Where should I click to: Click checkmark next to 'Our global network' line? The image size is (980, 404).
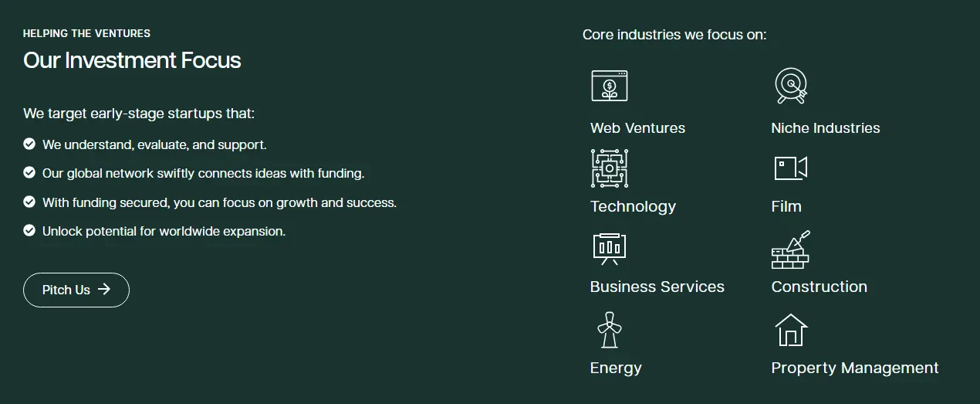tap(29, 173)
